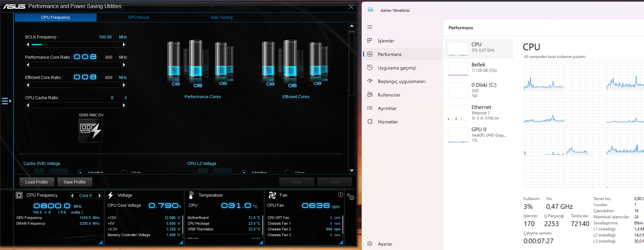Open Başlangıç uygulamaları via its gauge icon

coord(370,81)
